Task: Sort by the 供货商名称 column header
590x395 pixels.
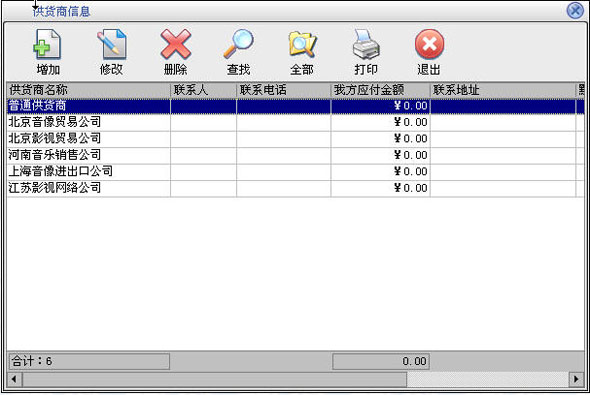Action: coord(89,90)
